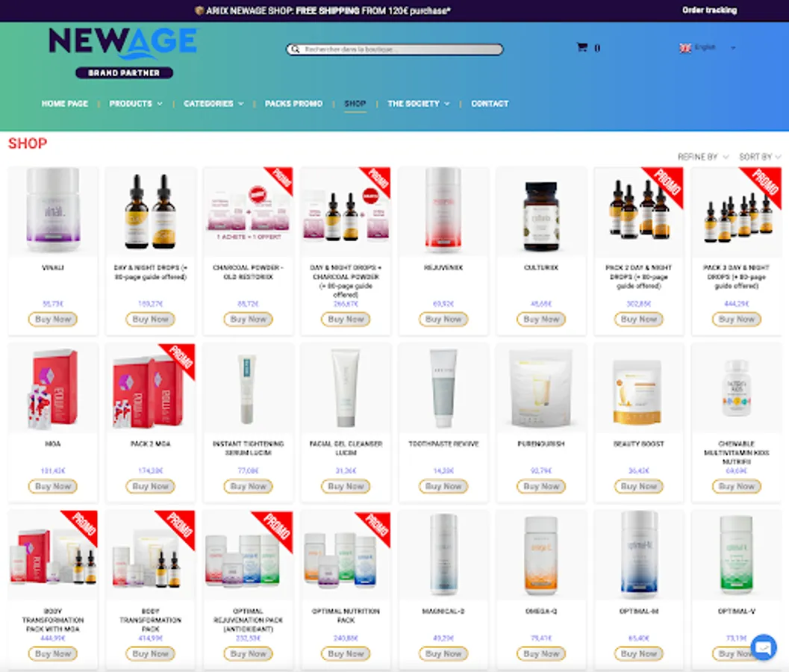Open the Optimal-V bottle image

pyautogui.click(x=736, y=554)
